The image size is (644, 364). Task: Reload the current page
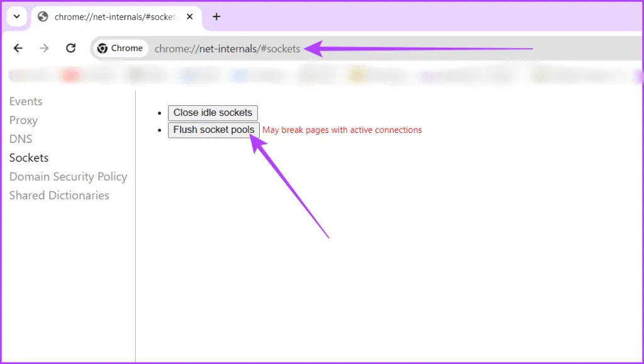pos(71,48)
